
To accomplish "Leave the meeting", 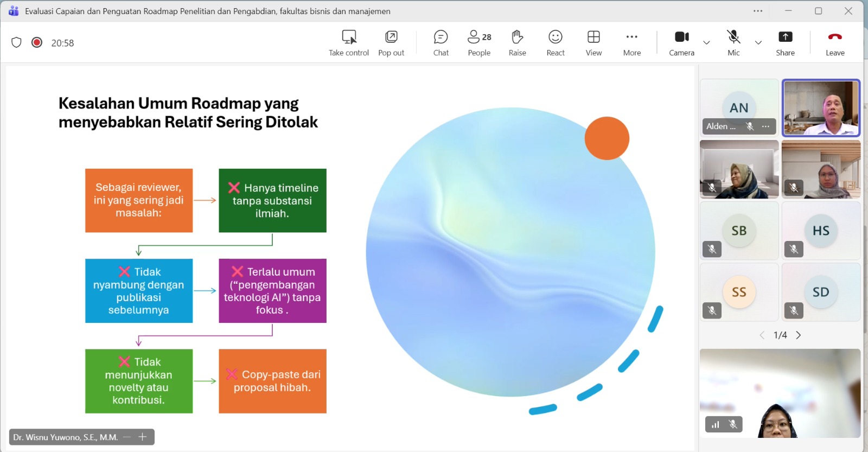I will pyautogui.click(x=835, y=43).
